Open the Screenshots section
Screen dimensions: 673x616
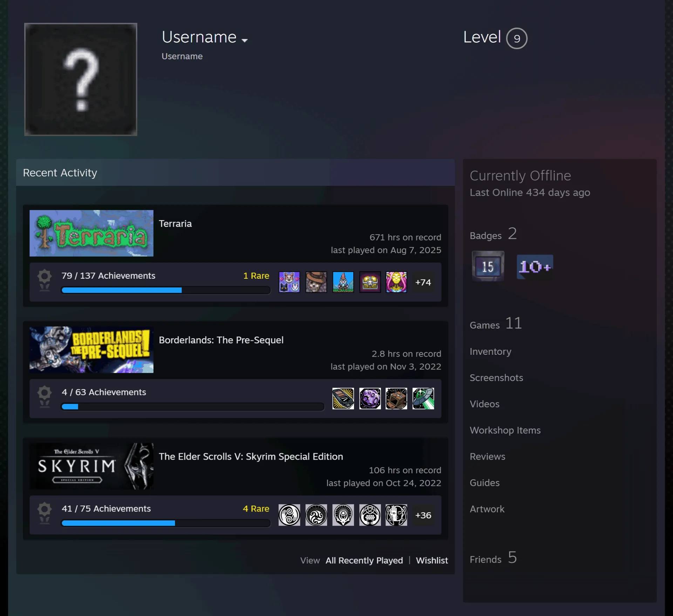(x=496, y=378)
